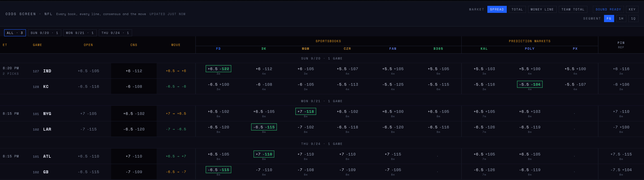Screen dimensions: 644x180
Task: Switch market to TEAM TOTAL
Action: [573, 9]
